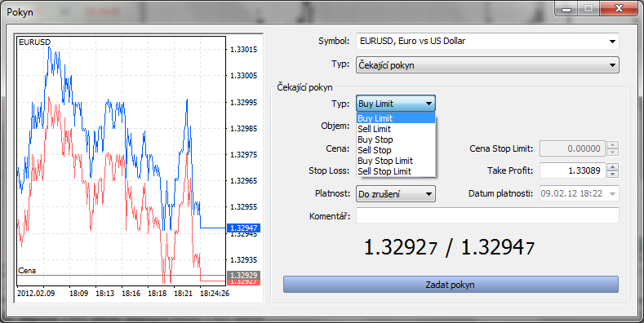Click the large 1.32947 ask quote

497,248
